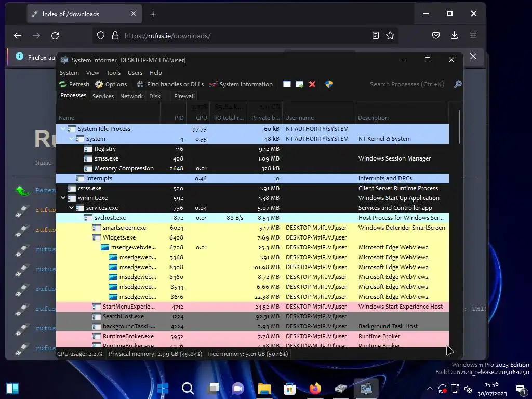Switch to the Firewall tab
Screen dimensions: 532x399
click(x=184, y=96)
